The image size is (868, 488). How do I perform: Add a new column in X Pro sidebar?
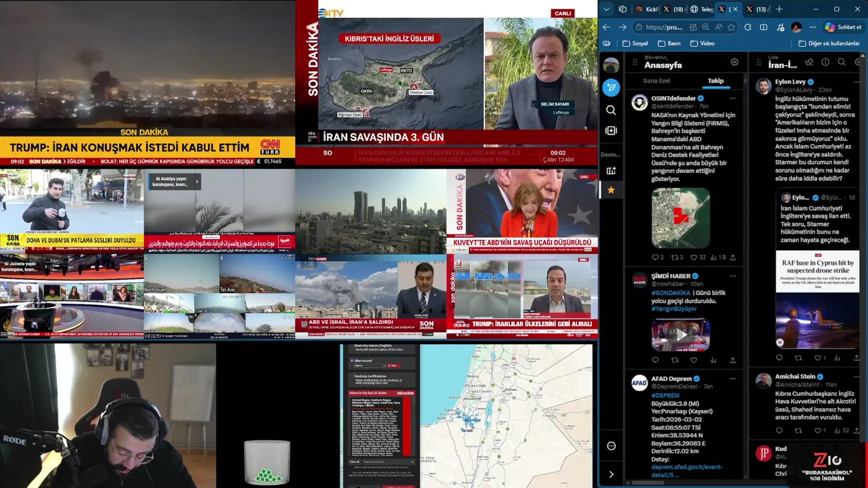(x=611, y=130)
